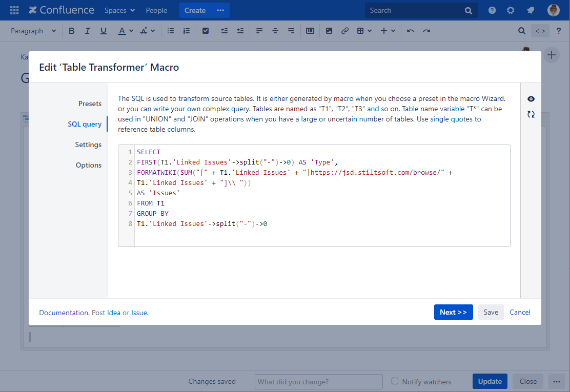Viewport: 570px width, 392px height.
Task: Click the italic formatting icon
Action: (x=88, y=31)
